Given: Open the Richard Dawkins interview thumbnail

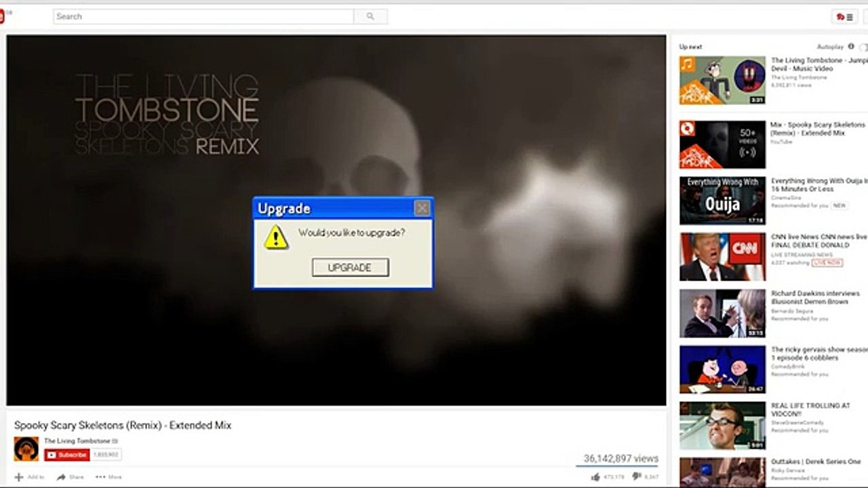Looking at the screenshot, I should pos(722,313).
